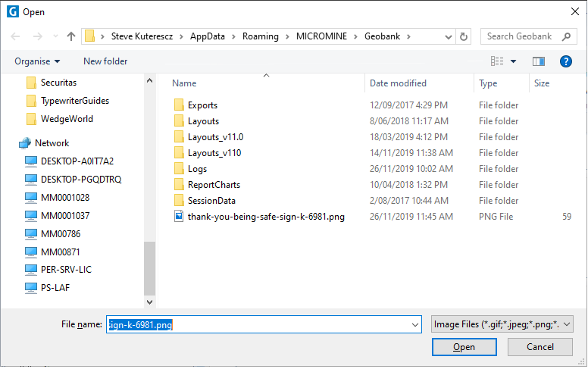588x369 pixels.
Task: Close the Open dialog
Action: pos(575,11)
